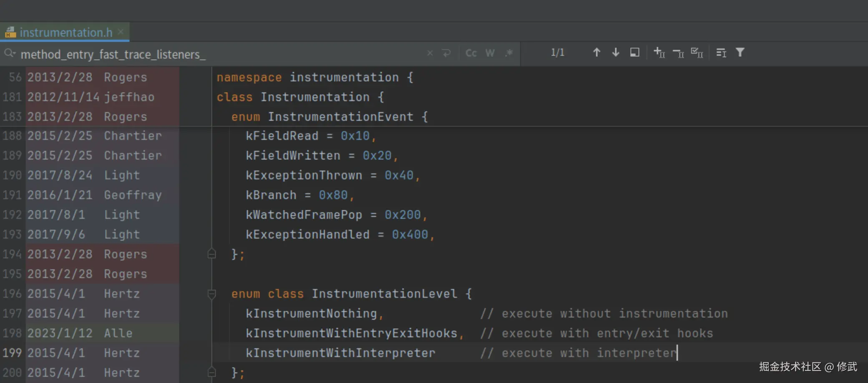Add selection for next occurrence icon
Image resolution: width=868 pixels, height=383 pixels.
[x=659, y=53]
